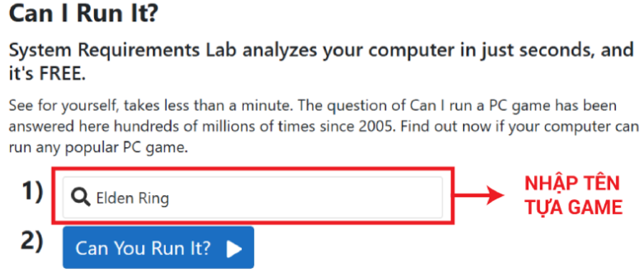Click the magnifying glass search icon
Screen dimensions: 644x278
tap(80, 197)
